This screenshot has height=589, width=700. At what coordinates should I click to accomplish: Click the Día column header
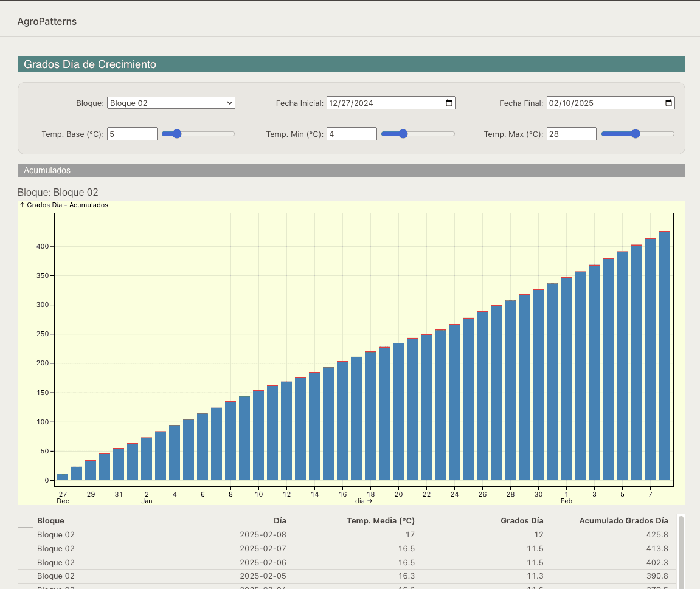(280, 521)
